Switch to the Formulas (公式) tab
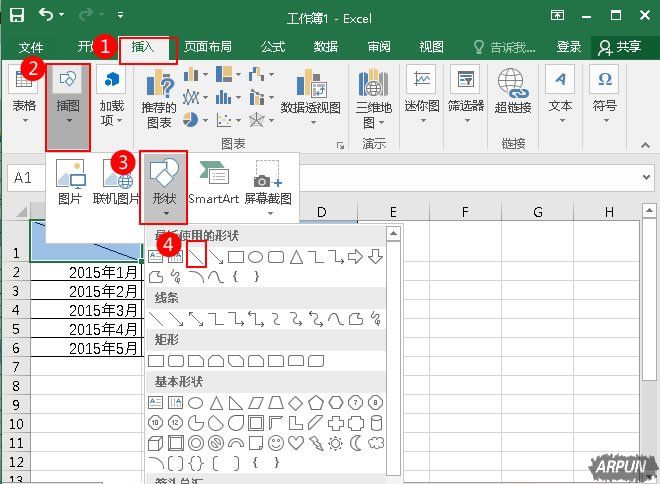This screenshot has width=660, height=484. (273, 46)
